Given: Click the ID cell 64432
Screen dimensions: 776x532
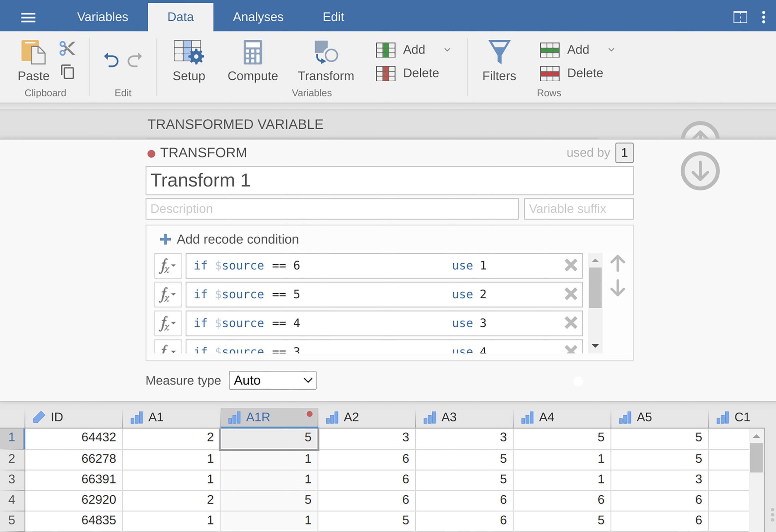Looking at the screenshot, I should coord(73,438).
